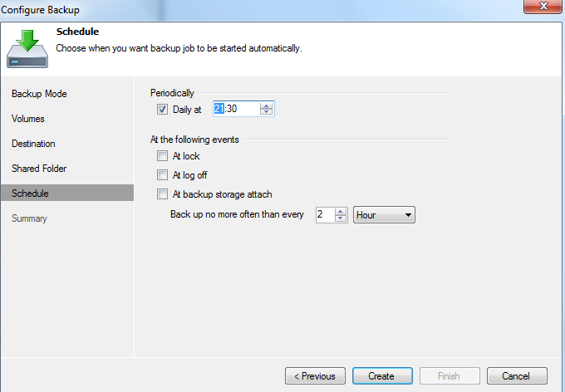Image resolution: width=565 pixels, height=392 pixels.
Task: Cancel the backup configuration wizard
Action: click(x=517, y=376)
